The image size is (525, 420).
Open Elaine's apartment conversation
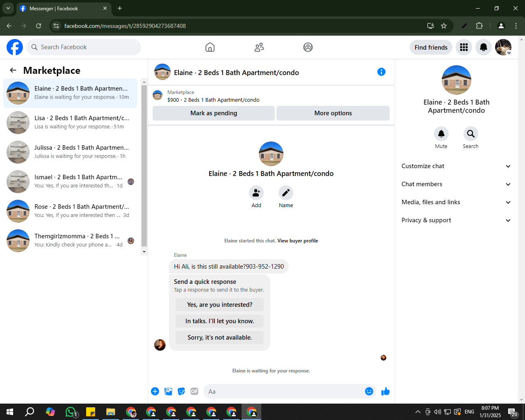tap(70, 93)
